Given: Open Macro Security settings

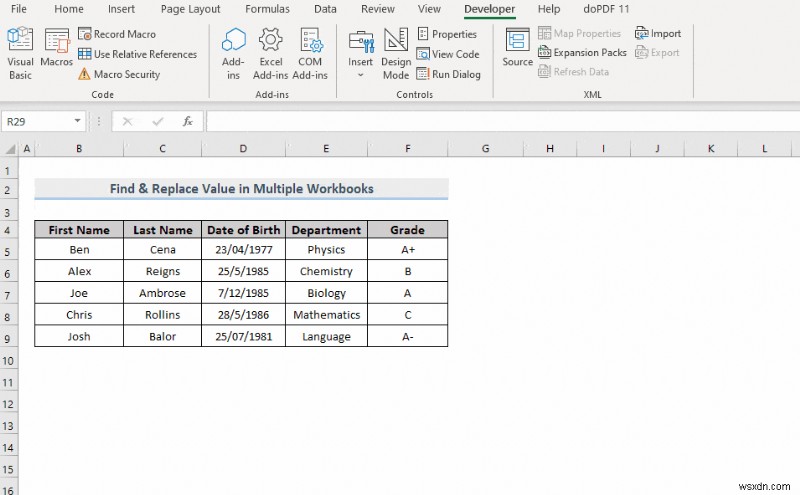Looking at the screenshot, I should pyautogui.click(x=119, y=75).
